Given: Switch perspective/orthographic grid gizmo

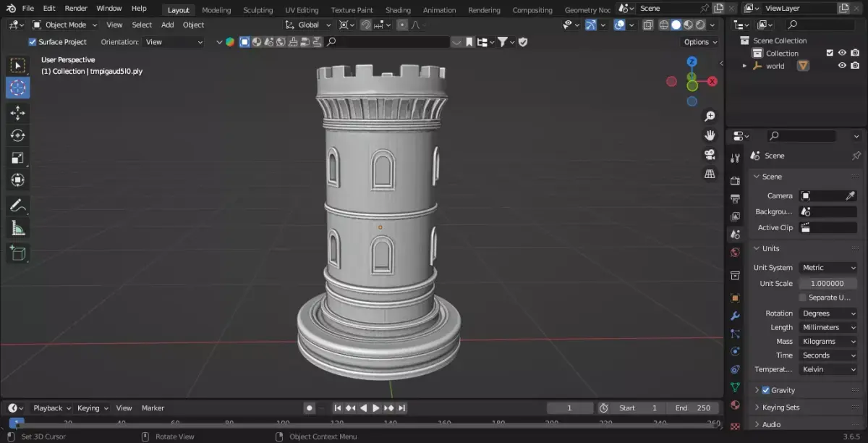Looking at the screenshot, I should pyautogui.click(x=710, y=174).
